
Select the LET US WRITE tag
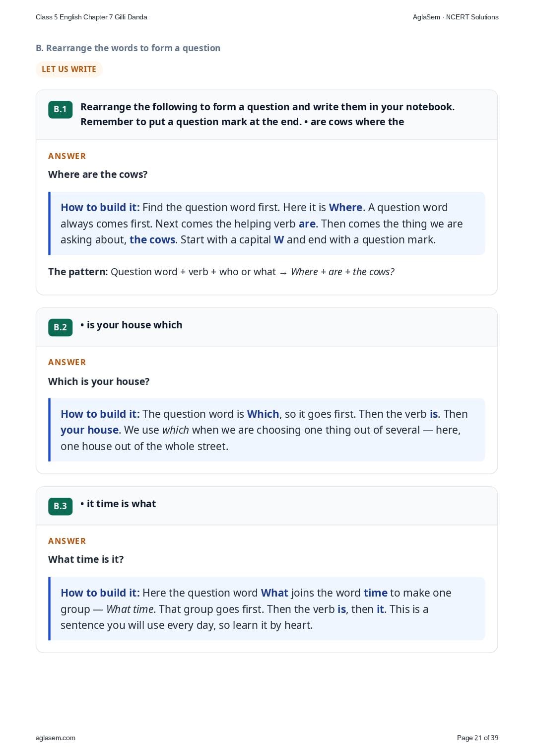tap(69, 69)
